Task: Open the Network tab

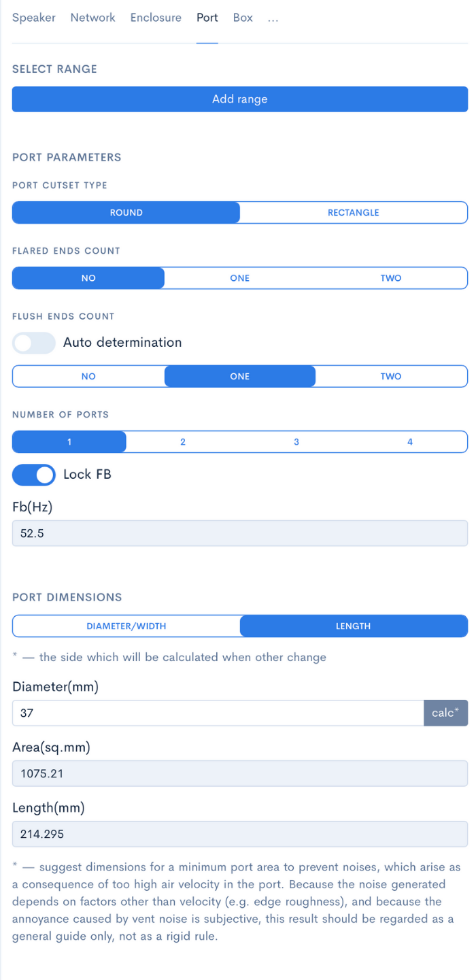Action: click(x=92, y=18)
